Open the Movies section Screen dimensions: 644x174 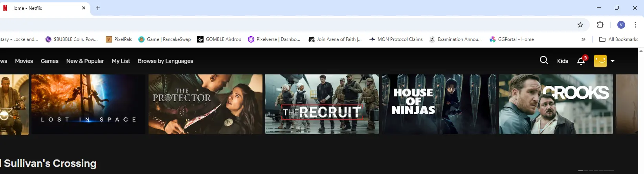[24, 61]
